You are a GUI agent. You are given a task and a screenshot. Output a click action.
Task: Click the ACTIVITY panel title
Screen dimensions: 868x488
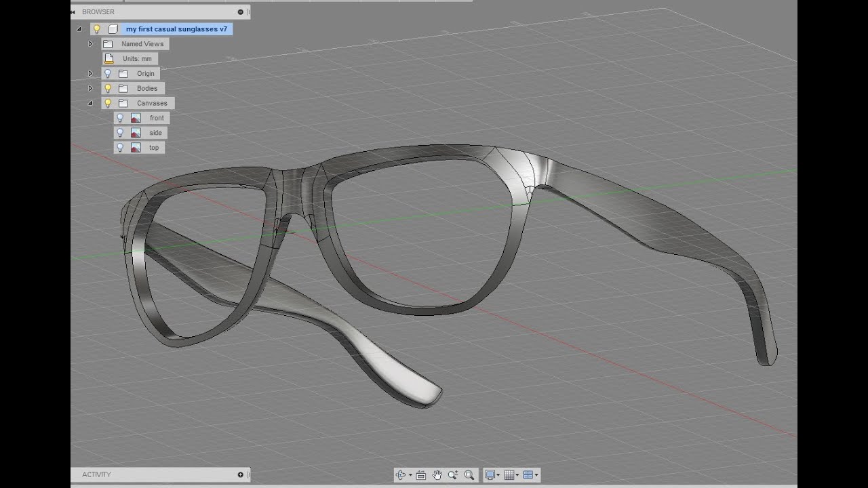(x=96, y=474)
